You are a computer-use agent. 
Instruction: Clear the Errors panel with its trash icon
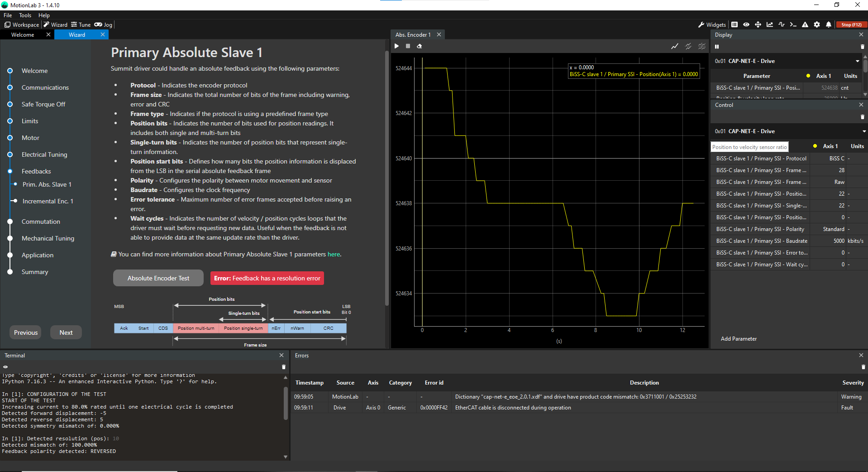tap(863, 367)
